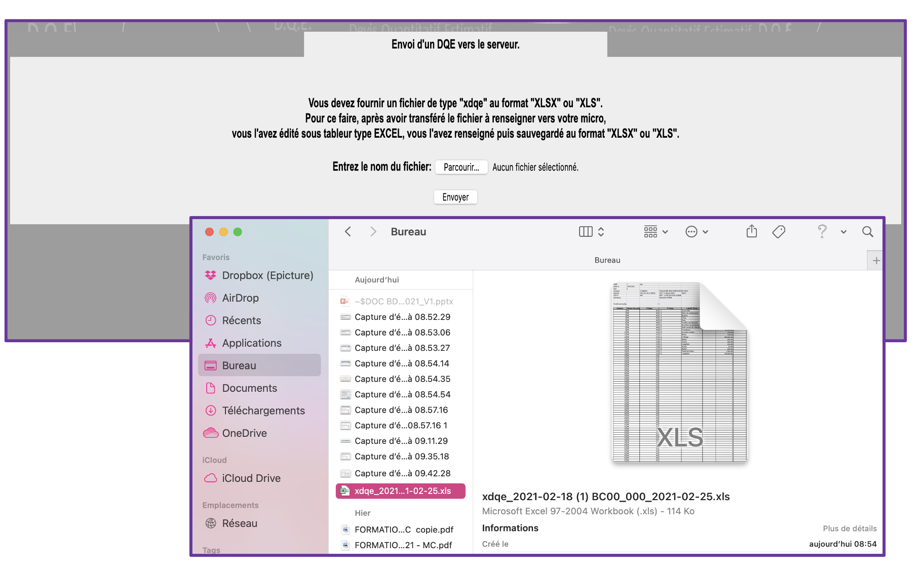Click the Finder forward arrow

[x=373, y=232]
